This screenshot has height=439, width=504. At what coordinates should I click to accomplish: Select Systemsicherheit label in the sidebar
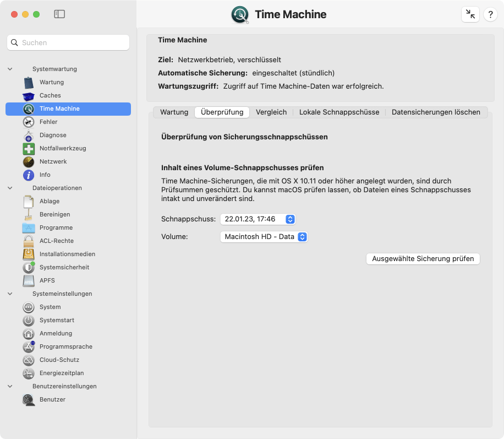pos(64,267)
